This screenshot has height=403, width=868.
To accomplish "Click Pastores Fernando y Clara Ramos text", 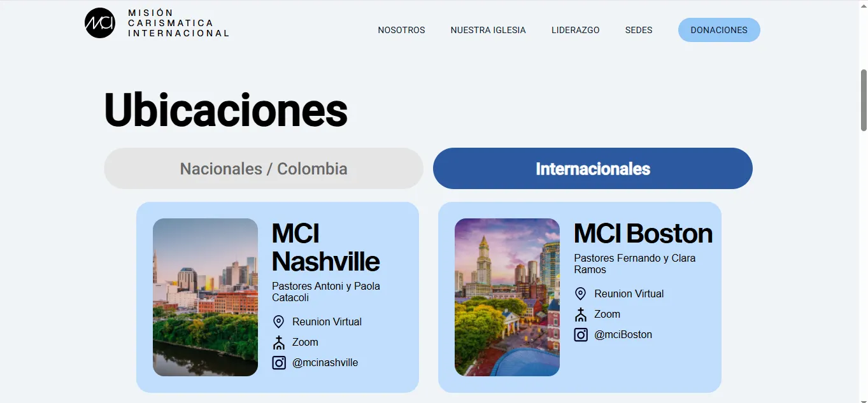I will click(x=634, y=264).
